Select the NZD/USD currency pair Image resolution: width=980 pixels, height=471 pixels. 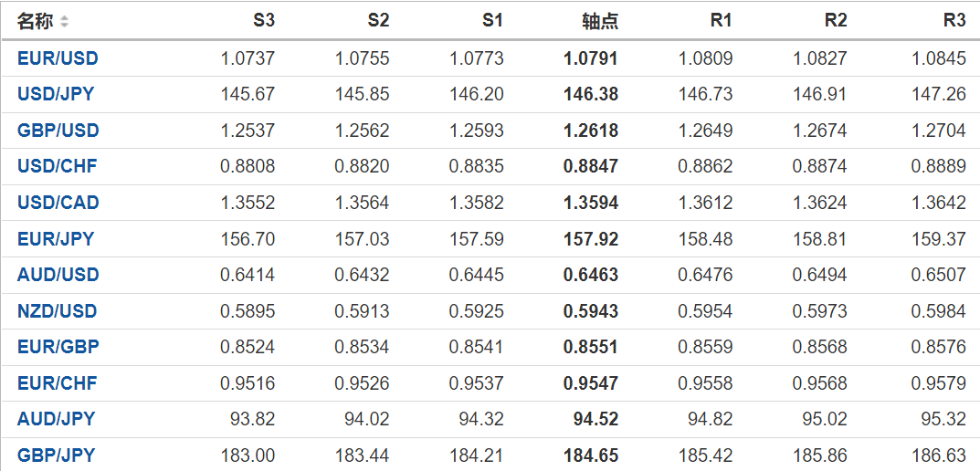coord(58,311)
